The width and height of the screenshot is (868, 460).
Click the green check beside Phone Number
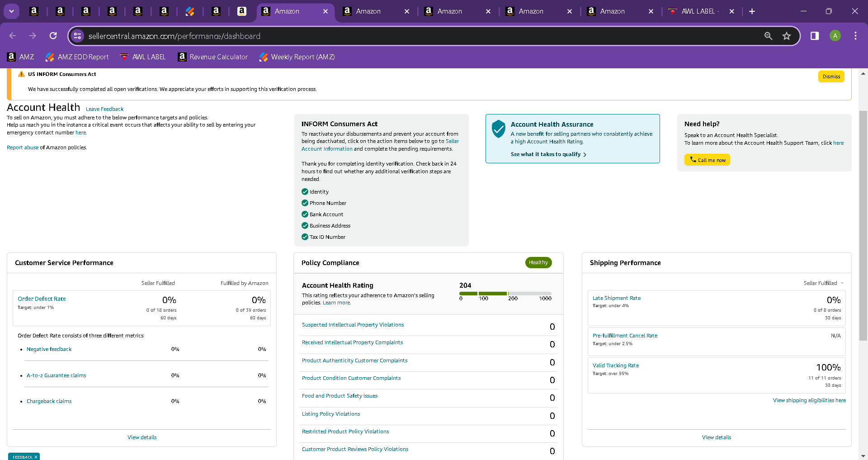pyautogui.click(x=305, y=203)
